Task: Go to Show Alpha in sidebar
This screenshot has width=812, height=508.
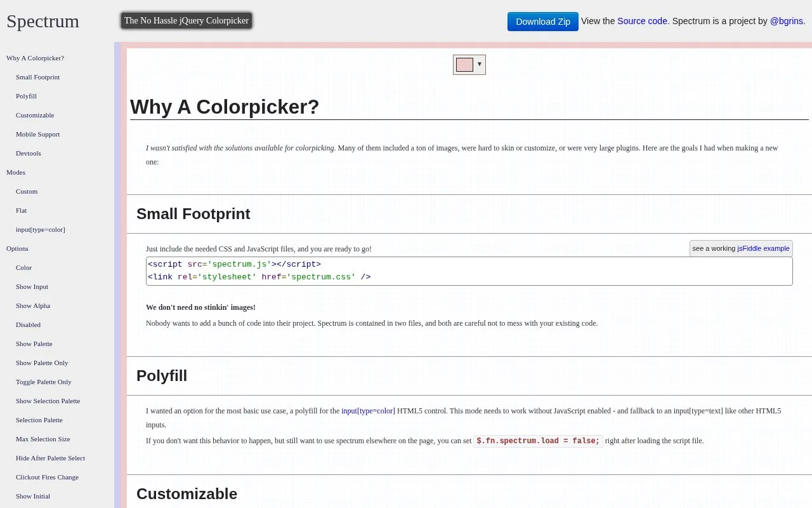Action: tap(33, 305)
